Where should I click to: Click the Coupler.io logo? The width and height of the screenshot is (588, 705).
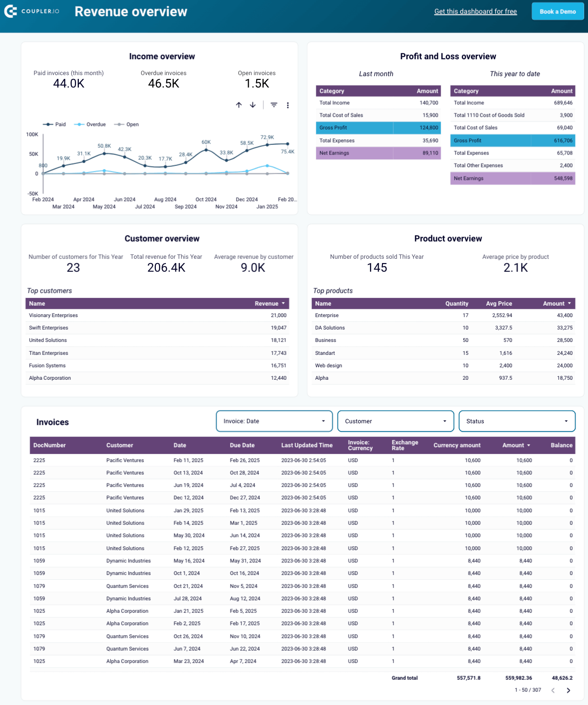pos(32,11)
